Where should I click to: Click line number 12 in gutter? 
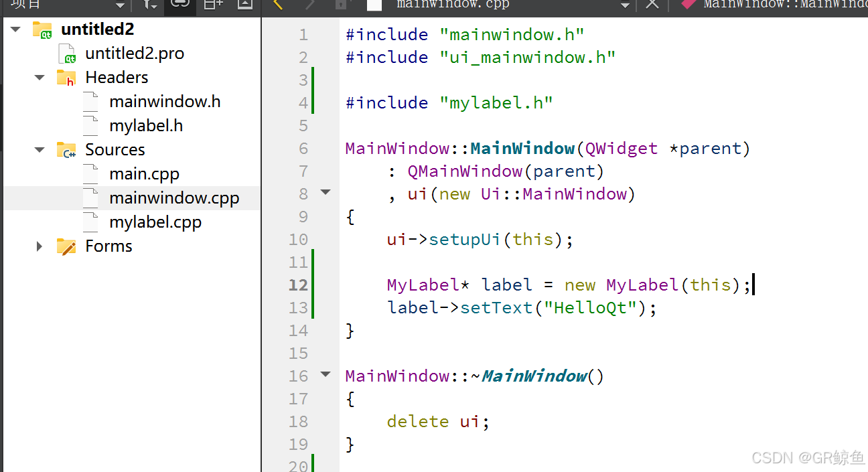pyautogui.click(x=299, y=285)
